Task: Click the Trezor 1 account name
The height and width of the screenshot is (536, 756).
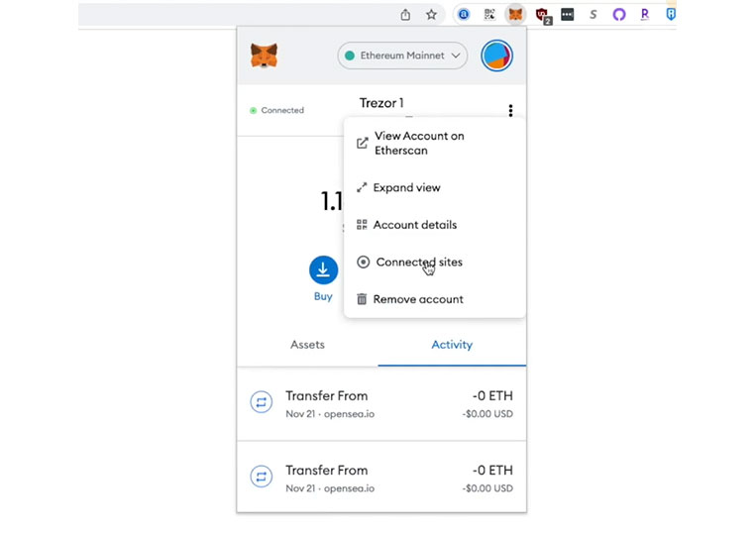Action: coord(381,103)
